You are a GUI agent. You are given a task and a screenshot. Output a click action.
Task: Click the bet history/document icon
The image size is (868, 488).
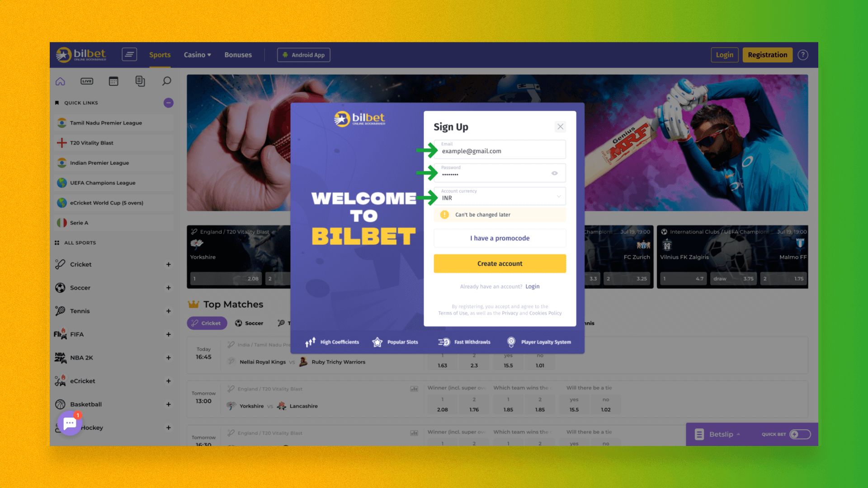pyautogui.click(x=140, y=81)
